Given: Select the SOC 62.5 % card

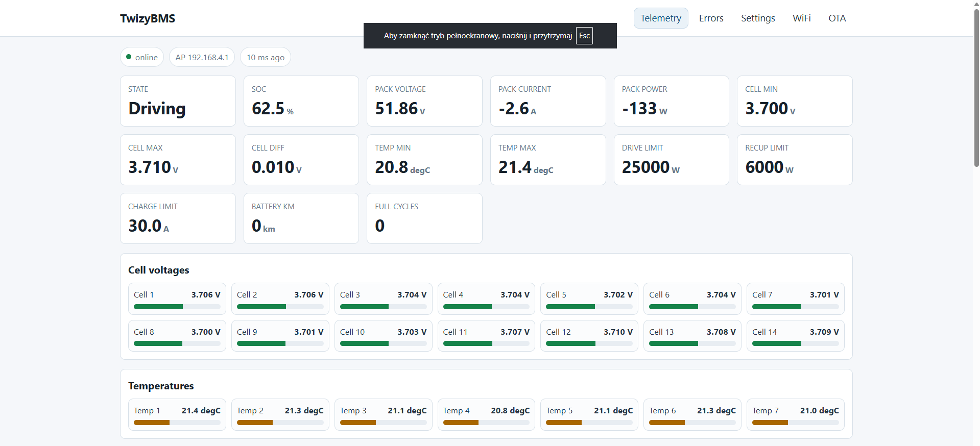Looking at the screenshot, I should coord(301,101).
